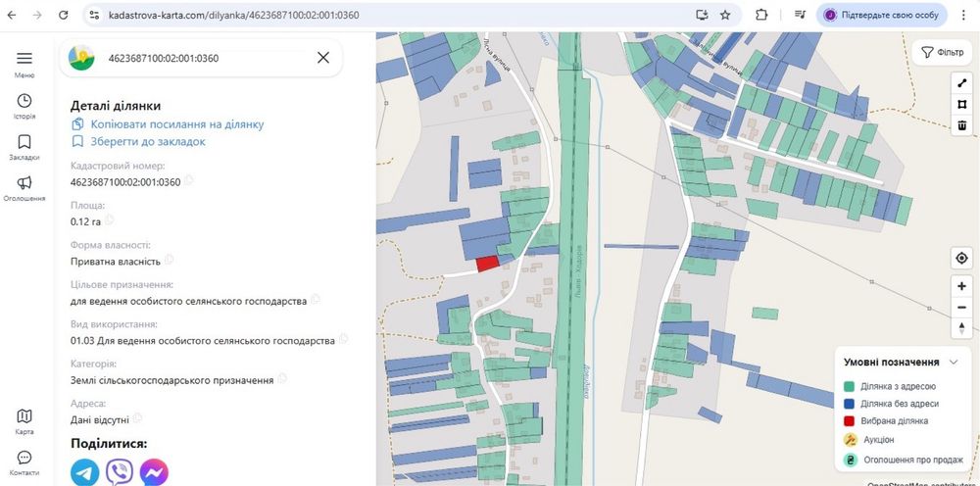Open the Меню hamburger menu
This screenshot has height=486, width=980.
(24, 59)
